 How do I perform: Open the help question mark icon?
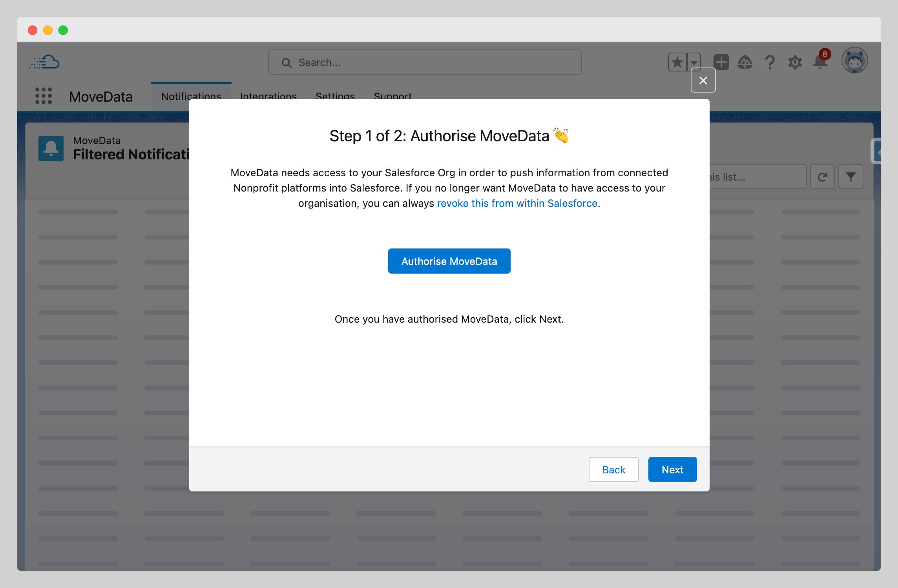point(770,62)
